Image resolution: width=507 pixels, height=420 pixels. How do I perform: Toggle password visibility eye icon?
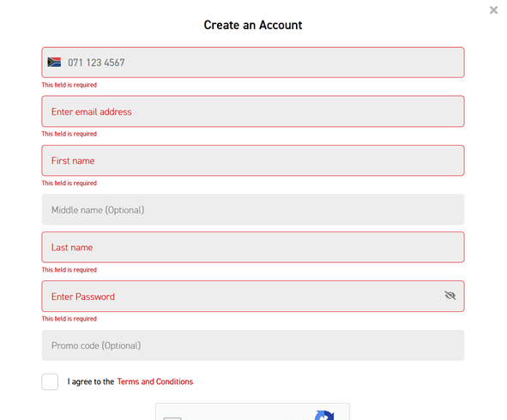[x=450, y=296]
